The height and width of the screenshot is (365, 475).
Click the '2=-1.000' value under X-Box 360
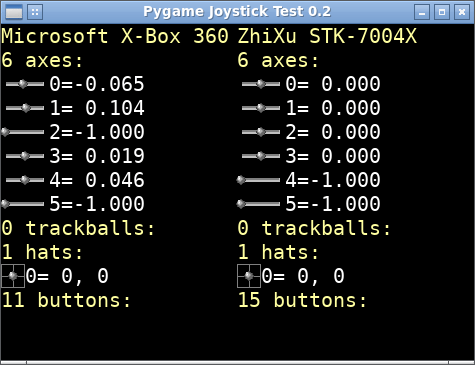coord(97,132)
